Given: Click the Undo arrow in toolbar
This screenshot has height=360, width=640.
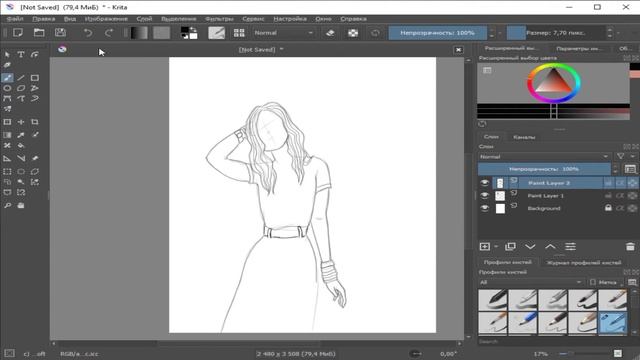Looking at the screenshot, I should pos(88,33).
